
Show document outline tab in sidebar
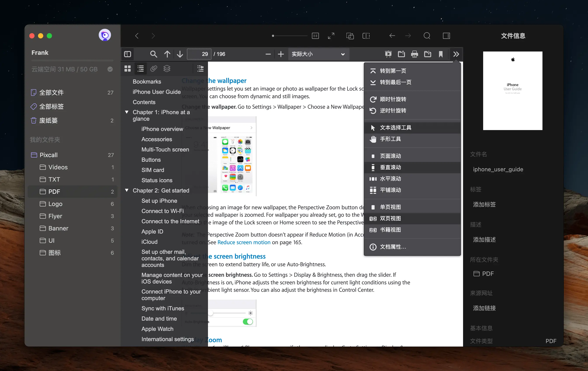click(141, 69)
